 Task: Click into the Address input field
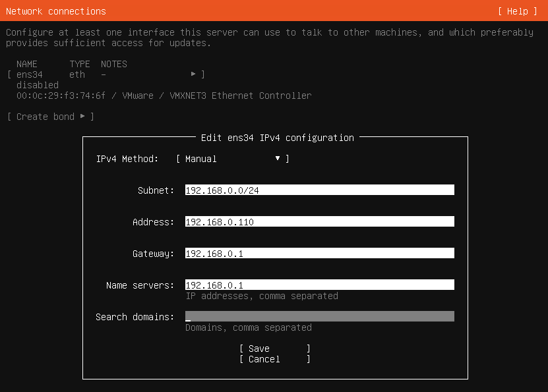[x=319, y=222]
